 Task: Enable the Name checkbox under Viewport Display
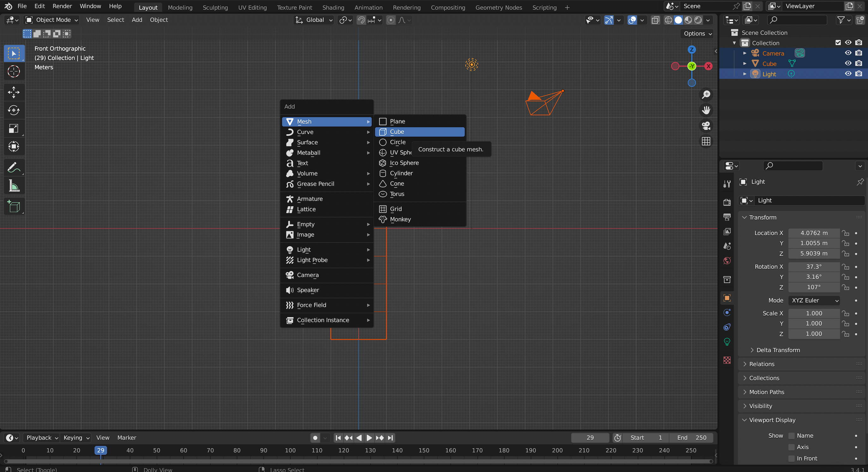(x=792, y=436)
